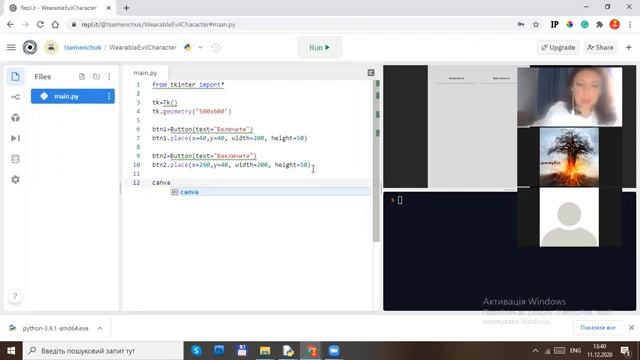Open the Debugger play-step icon
The image size is (640, 360).
(15, 138)
